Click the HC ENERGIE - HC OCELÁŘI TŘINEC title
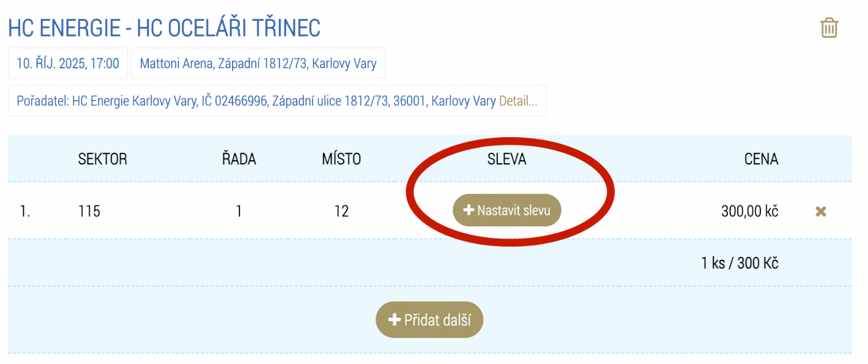The image size is (868, 364). click(x=164, y=28)
